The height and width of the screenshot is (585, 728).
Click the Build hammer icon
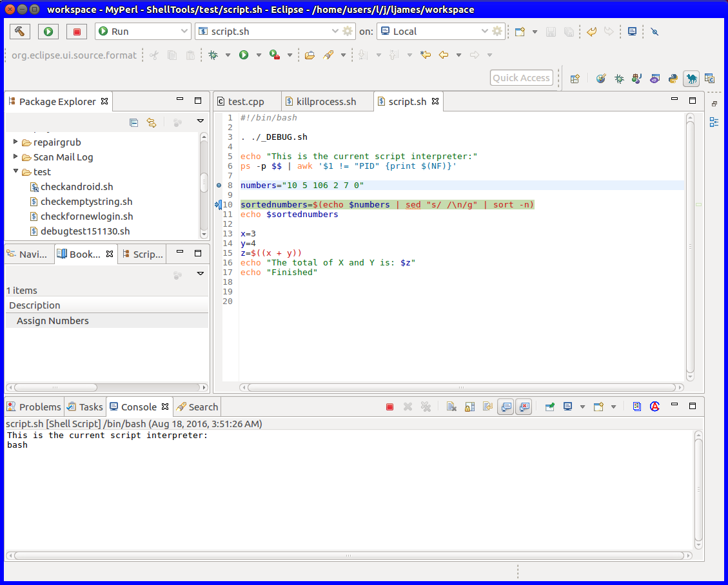point(19,32)
